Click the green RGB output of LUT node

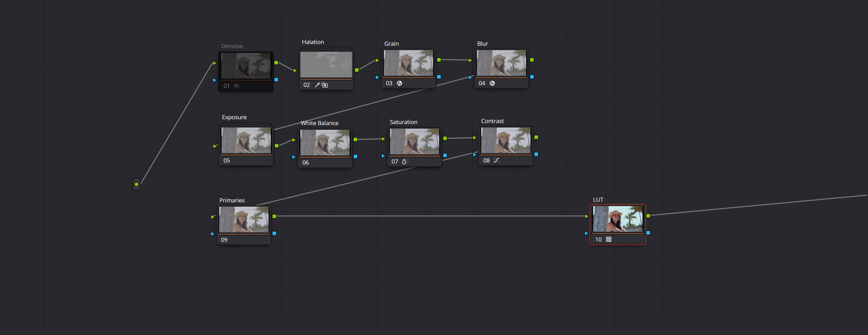coord(648,216)
